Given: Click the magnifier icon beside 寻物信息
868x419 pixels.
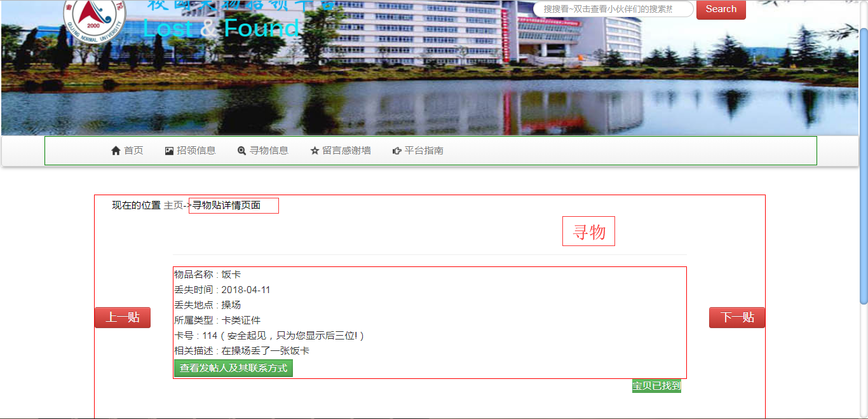Looking at the screenshot, I should tap(241, 151).
